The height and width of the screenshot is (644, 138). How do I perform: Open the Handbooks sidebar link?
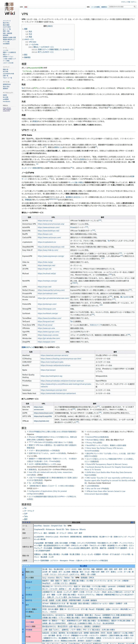coord(7,102)
